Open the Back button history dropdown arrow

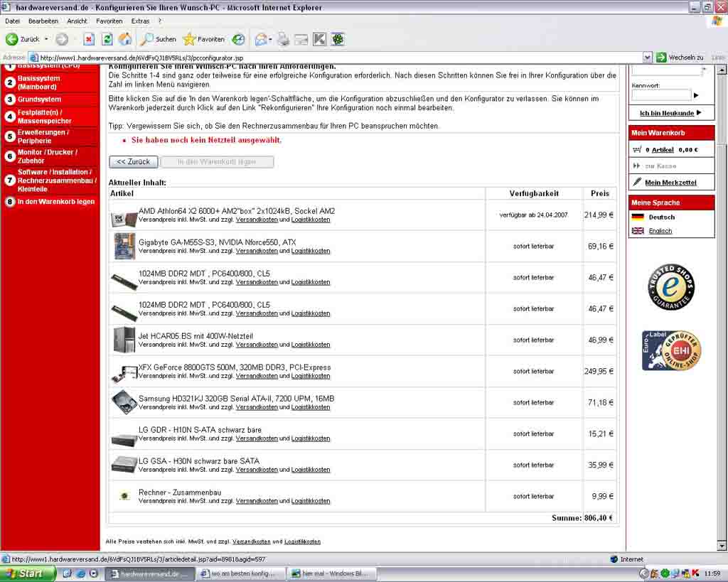click(x=46, y=40)
